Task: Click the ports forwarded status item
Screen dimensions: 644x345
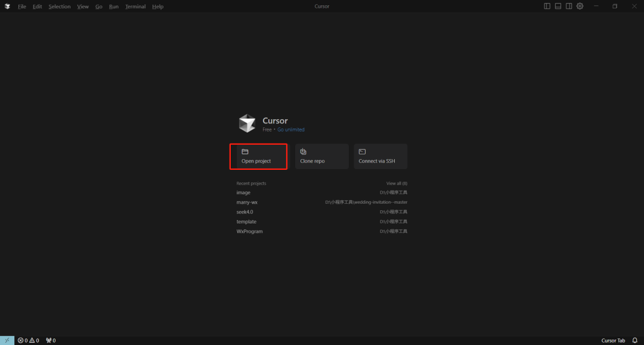Action: click(x=51, y=340)
